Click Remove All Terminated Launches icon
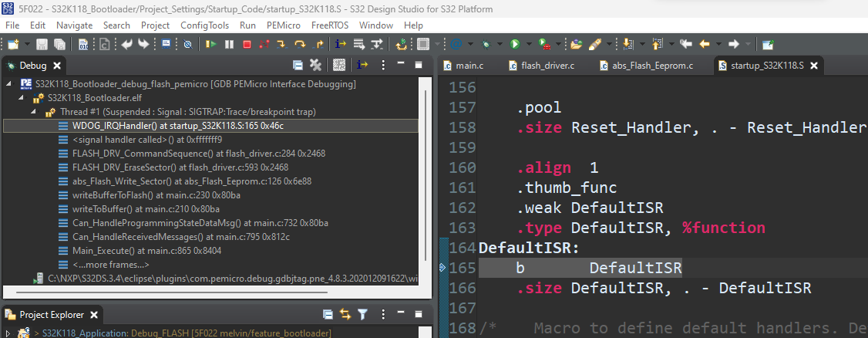This screenshot has height=338, width=868. pyautogui.click(x=315, y=66)
